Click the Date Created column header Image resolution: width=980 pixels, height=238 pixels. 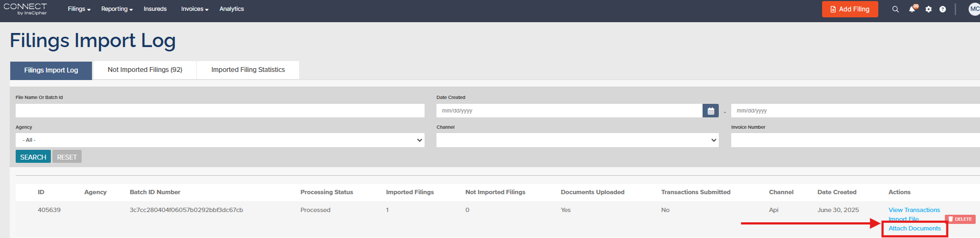pyautogui.click(x=837, y=192)
